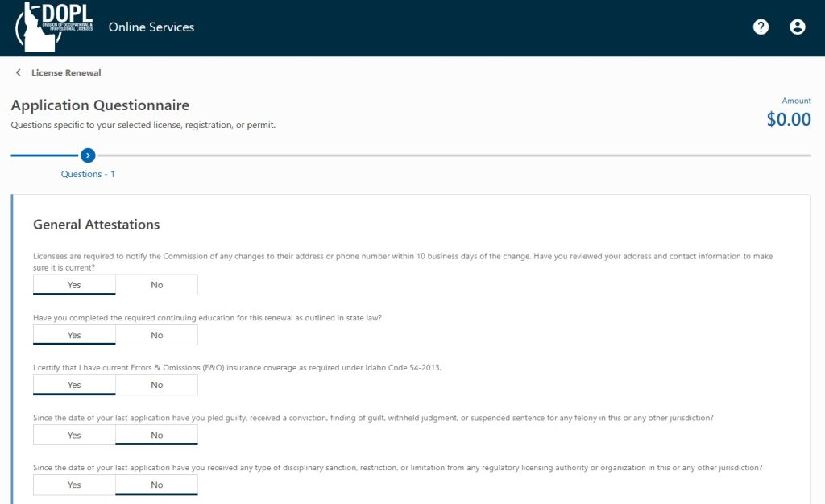825x504 pixels.
Task: Go back via License Renewal link
Action: (66, 72)
